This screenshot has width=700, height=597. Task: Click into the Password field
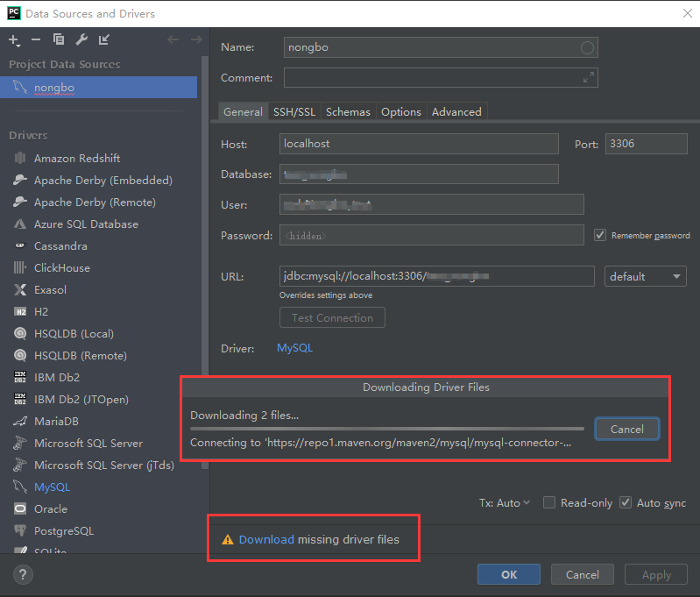(x=432, y=235)
